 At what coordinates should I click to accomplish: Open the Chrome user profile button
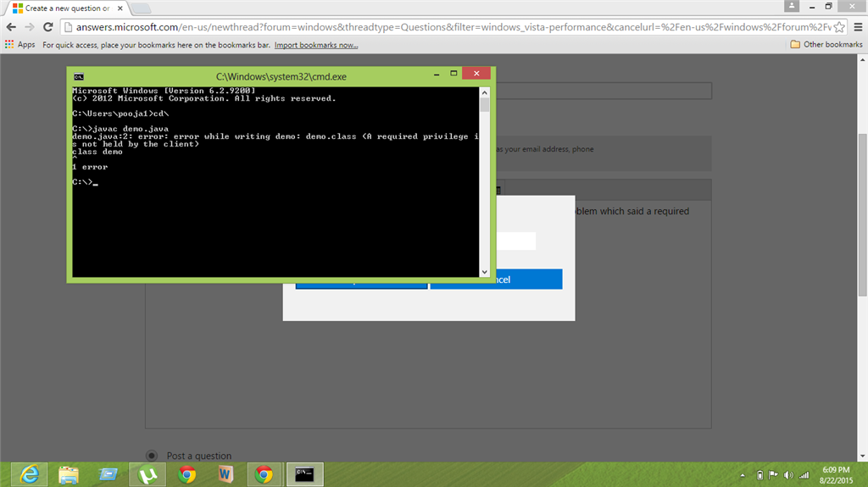point(792,6)
